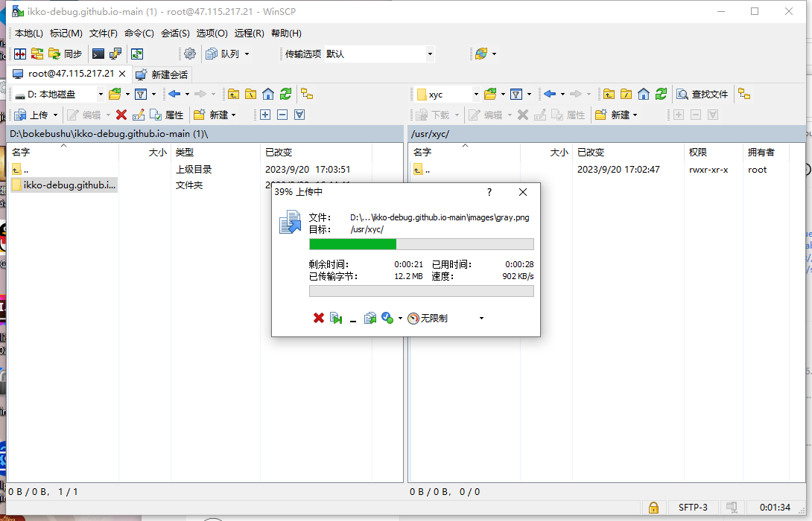Image resolution: width=812 pixels, height=521 pixels.
Task: Click the 同步 synchronize button
Action: pyautogui.click(x=66, y=54)
